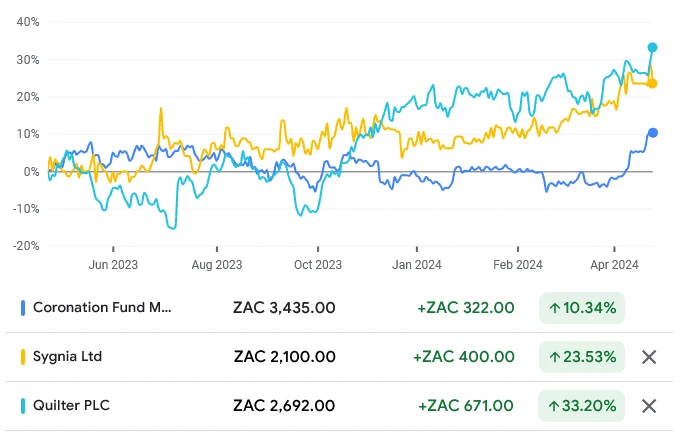Click the 0% y-axis label
The height and width of the screenshot is (444, 680).
[31, 172]
